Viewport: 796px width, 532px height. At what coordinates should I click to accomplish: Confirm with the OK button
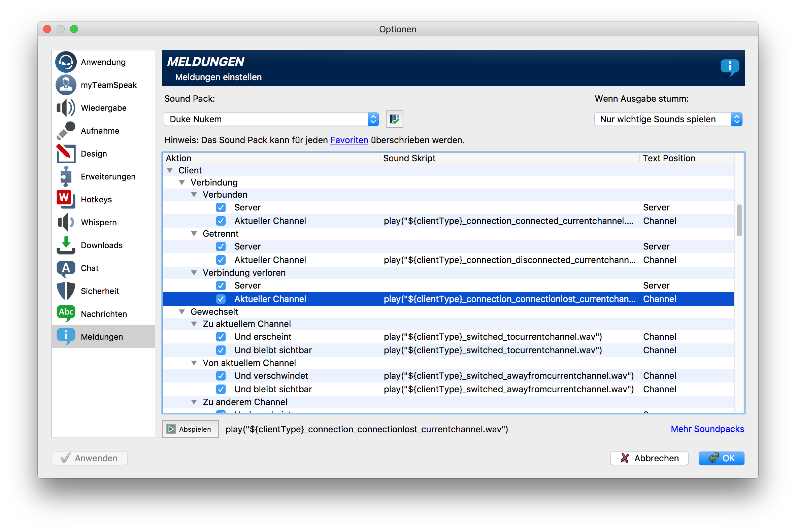point(721,458)
